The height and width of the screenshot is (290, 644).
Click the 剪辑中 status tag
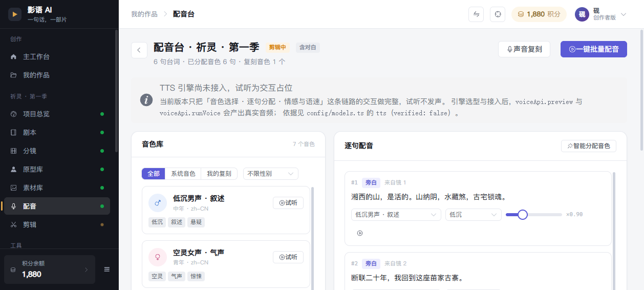[x=277, y=48]
